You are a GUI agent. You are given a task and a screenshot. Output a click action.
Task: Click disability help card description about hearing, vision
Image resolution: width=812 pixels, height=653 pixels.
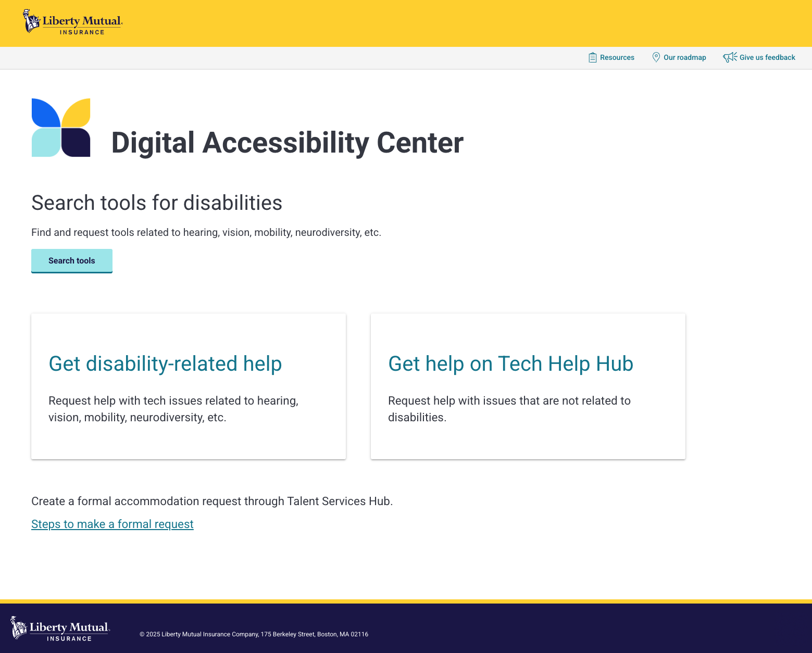click(x=173, y=409)
